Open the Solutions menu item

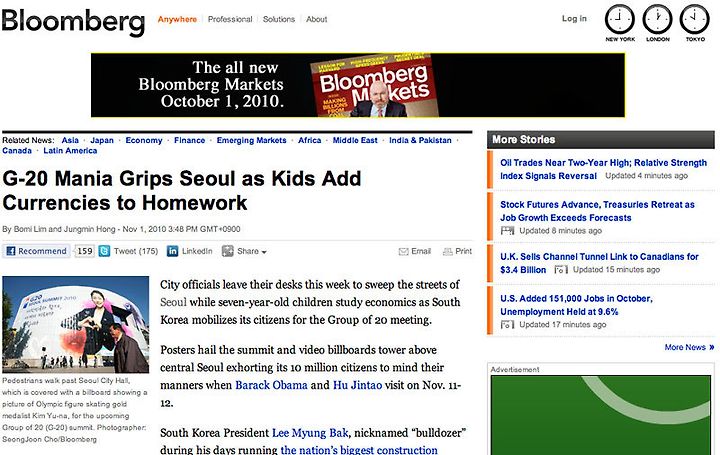(279, 19)
